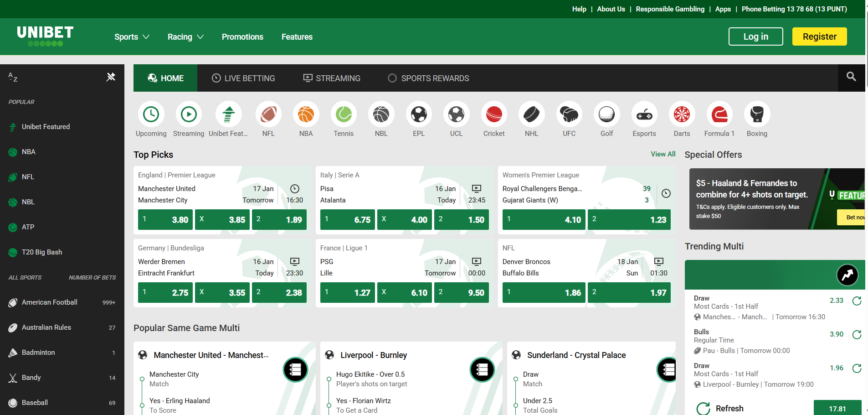Viewport: 868px width, 415px height.
Task: Open bet slip for Manchester United same game multi
Action: coord(295,369)
